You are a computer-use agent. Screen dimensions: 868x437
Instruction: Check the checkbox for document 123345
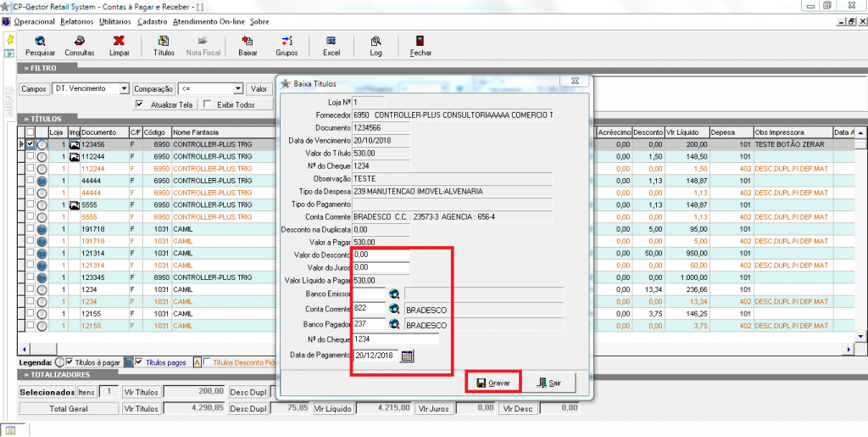pyautogui.click(x=31, y=277)
